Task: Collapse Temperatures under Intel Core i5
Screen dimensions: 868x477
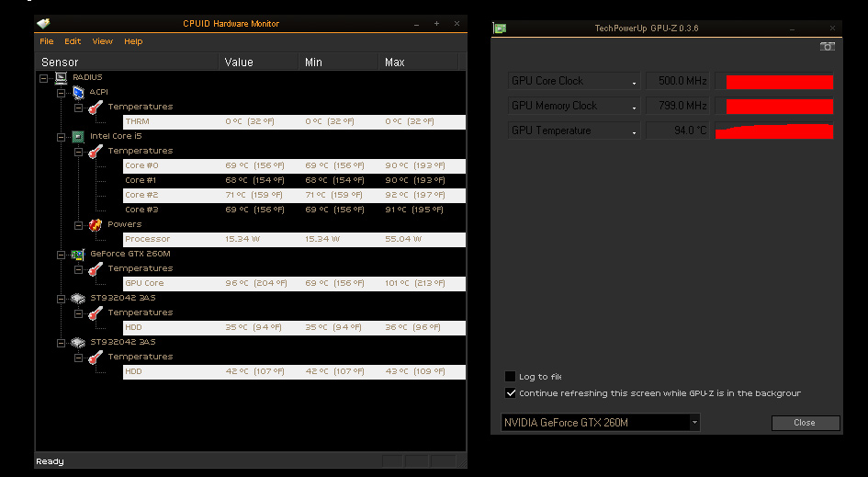Action: (79, 152)
